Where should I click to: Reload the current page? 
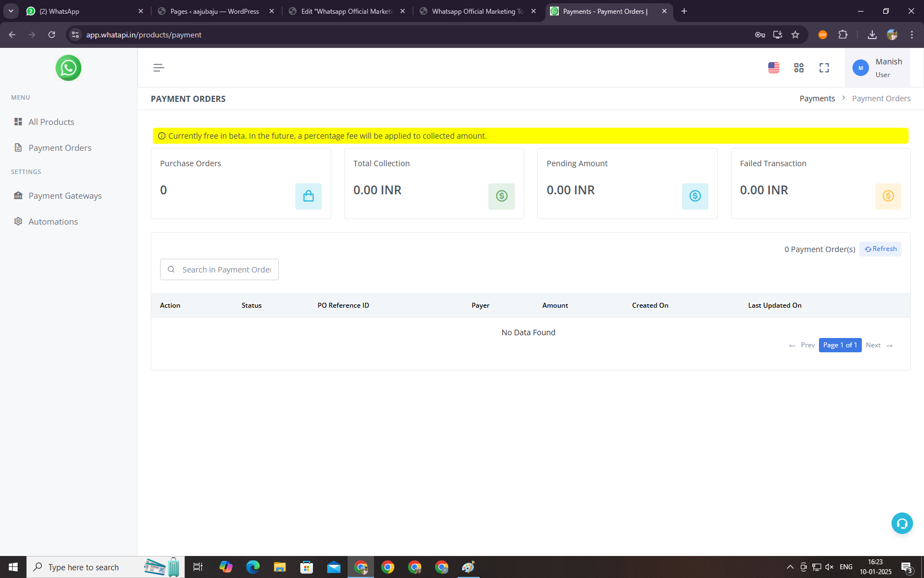tap(52, 35)
